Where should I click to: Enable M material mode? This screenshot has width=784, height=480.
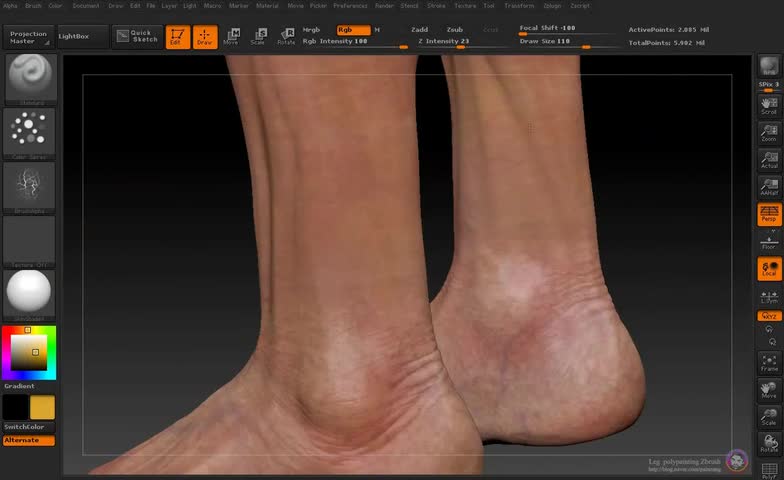[377, 30]
